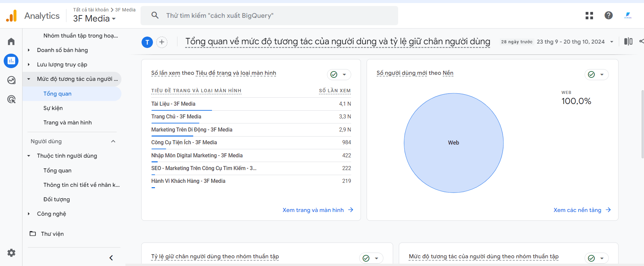644x266 pixels.
Task: Go to Home in left rail
Action: tap(11, 42)
